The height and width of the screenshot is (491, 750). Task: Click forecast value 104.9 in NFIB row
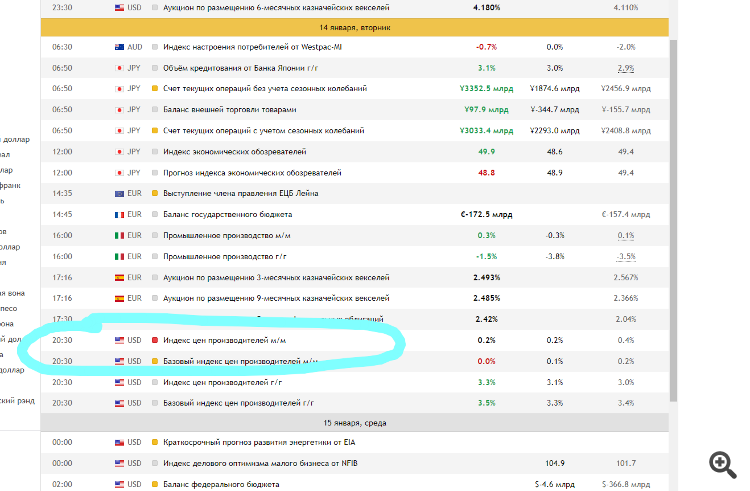point(555,463)
